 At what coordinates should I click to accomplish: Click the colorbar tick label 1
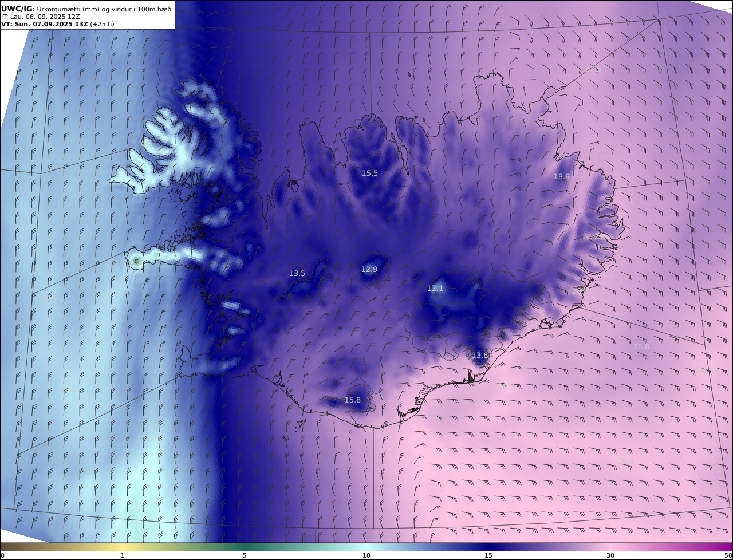[x=122, y=555]
